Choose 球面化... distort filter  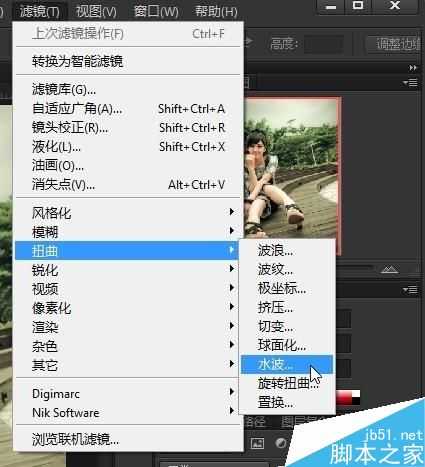coord(287,345)
